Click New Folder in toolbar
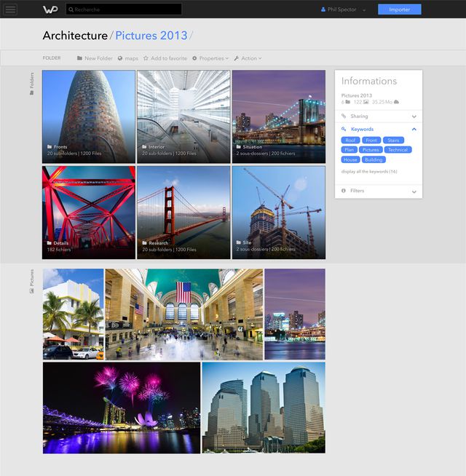Viewport: 466px width, 476px height. (95, 58)
